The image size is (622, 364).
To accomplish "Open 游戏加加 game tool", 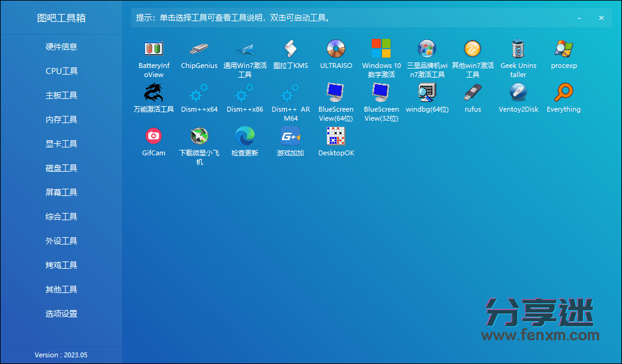I will (x=290, y=141).
